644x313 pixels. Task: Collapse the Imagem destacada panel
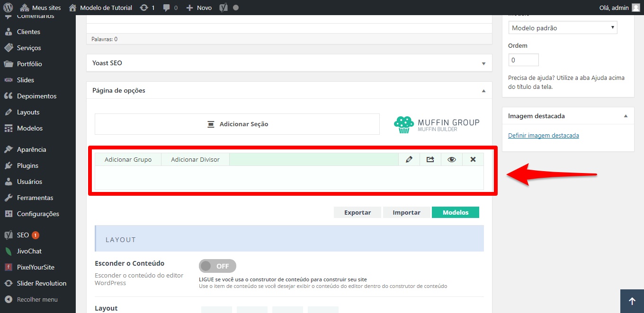(x=626, y=116)
